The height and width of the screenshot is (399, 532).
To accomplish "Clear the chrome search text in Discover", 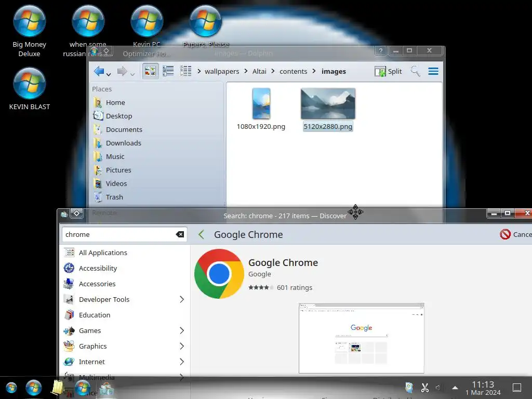I will pos(180,234).
